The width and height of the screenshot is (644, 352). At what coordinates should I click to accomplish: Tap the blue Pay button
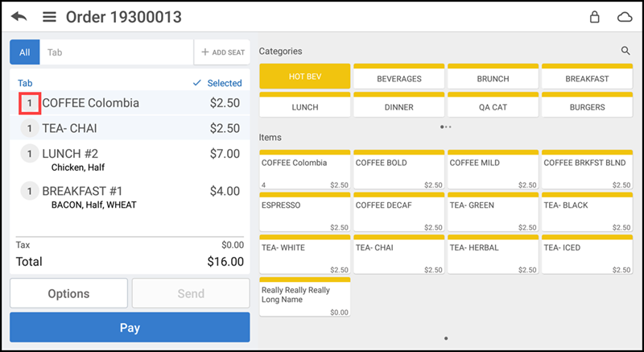[130, 327]
